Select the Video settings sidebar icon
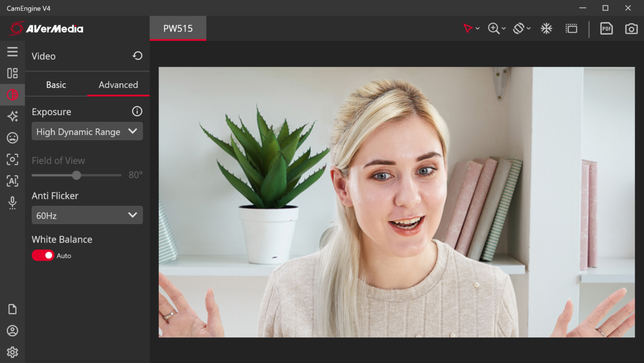 tap(12, 95)
